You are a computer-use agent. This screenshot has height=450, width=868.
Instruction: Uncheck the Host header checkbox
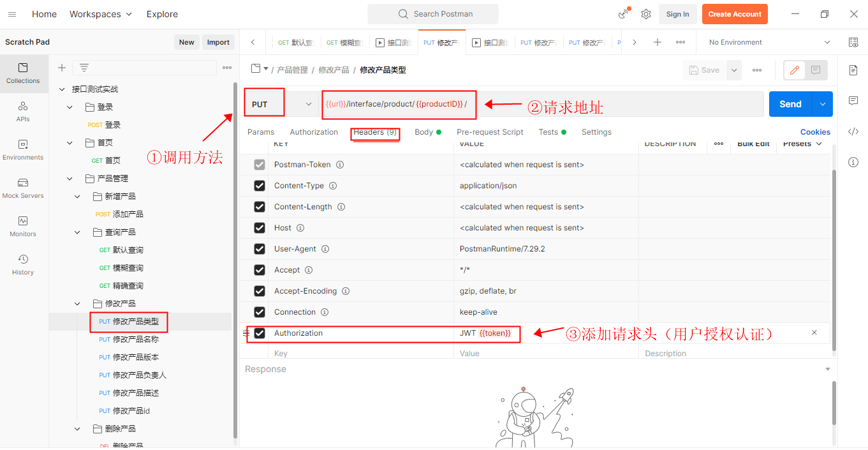point(260,228)
